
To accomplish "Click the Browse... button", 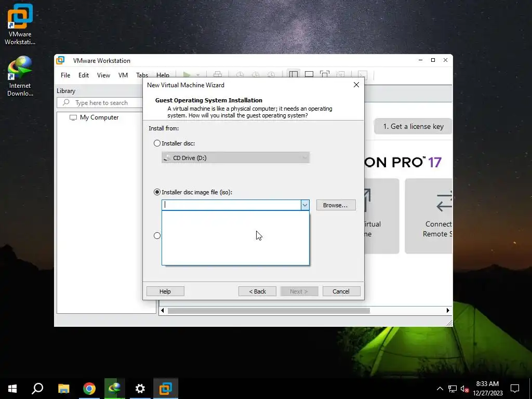I will pos(336,205).
